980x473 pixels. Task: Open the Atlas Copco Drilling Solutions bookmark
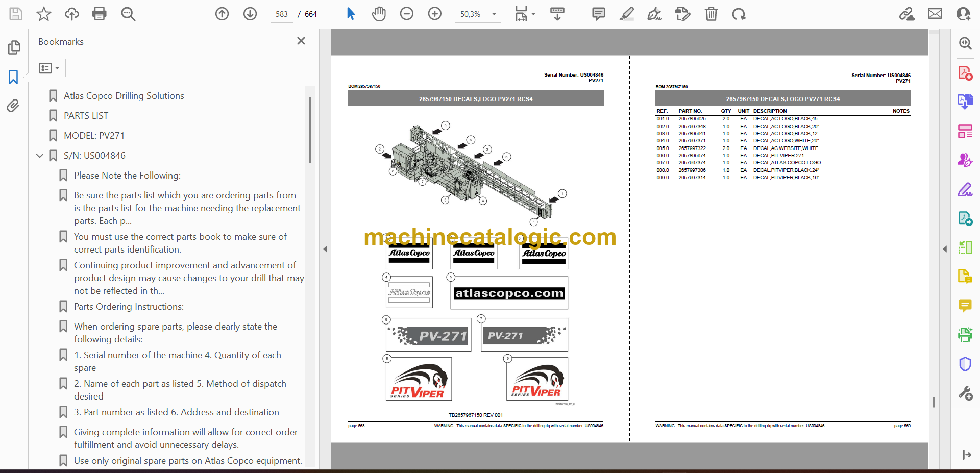coord(124,96)
